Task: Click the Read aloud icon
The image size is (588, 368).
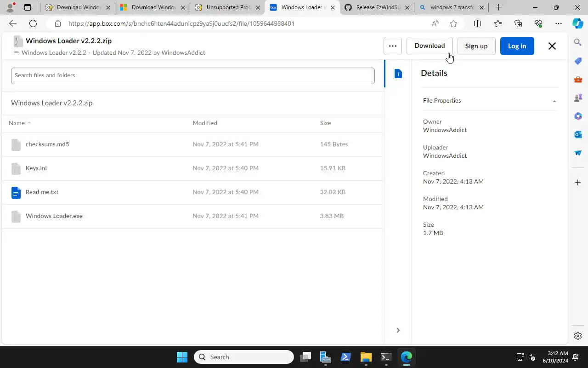Action: [x=435, y=23]
